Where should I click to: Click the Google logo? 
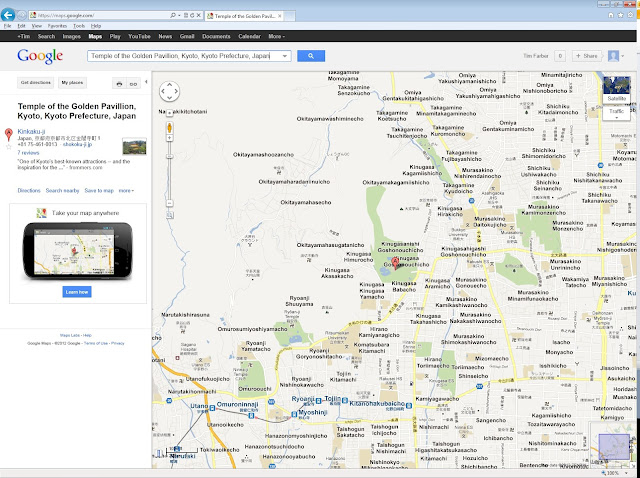click(40, 56)
